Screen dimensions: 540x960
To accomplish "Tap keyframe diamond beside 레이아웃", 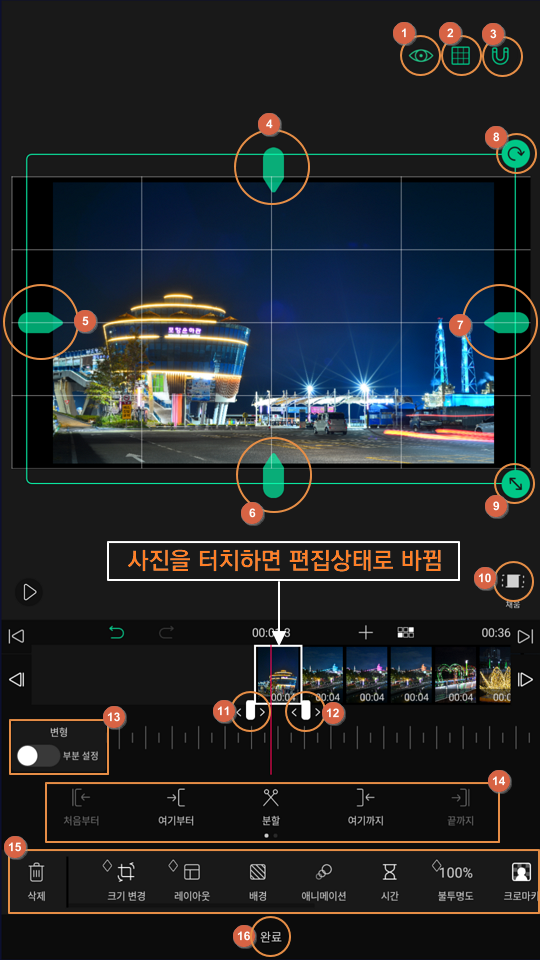I will 173,864.
